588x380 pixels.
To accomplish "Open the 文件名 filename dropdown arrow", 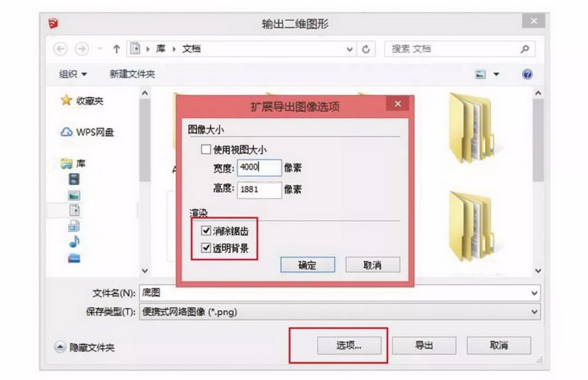I will pyautogui.click(x=534, y=293).
